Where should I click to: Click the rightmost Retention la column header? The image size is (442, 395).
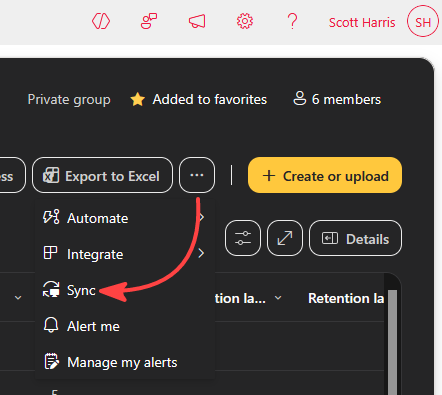(346, 298)
